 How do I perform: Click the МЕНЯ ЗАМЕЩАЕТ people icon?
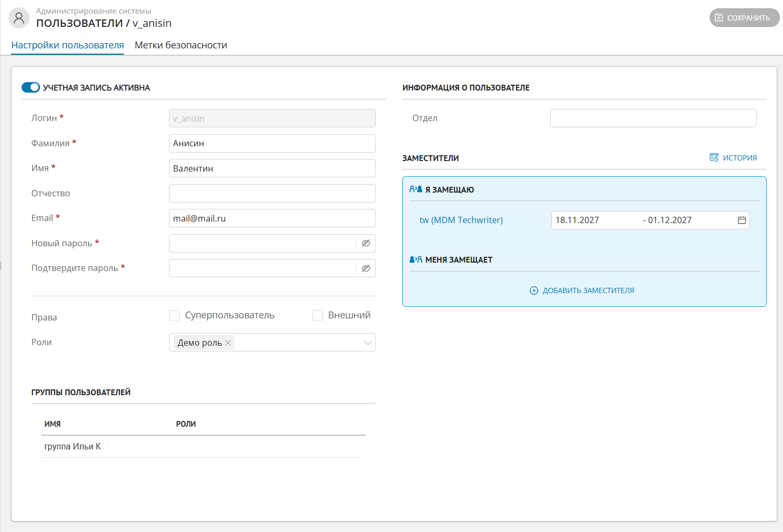[415, 259]
